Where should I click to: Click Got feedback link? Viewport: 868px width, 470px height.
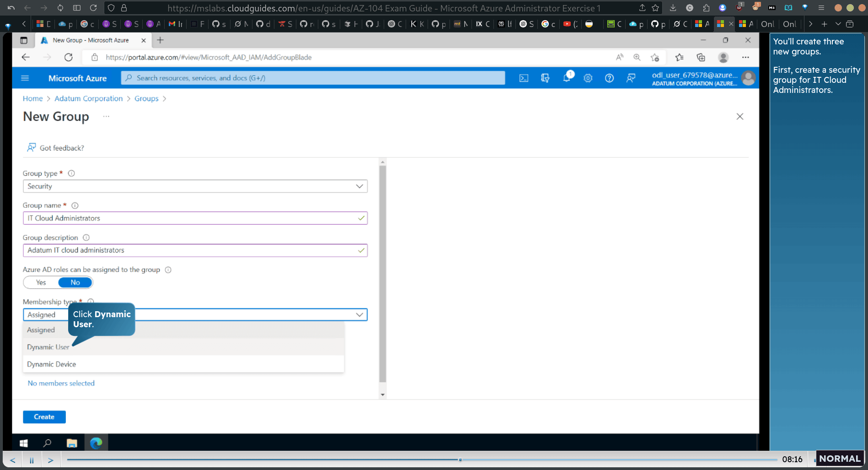pos(56,148)
